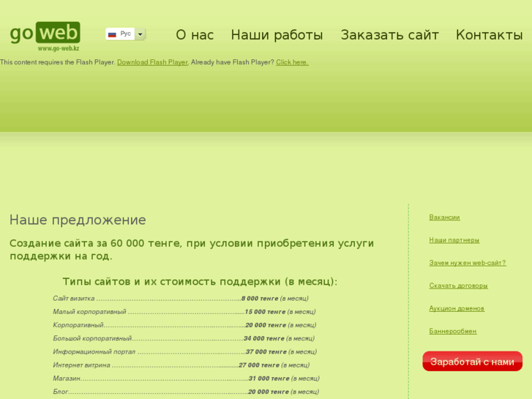
Task: Click the 'Click here.' link
Action: pyautogui.click(x=292, y=62)
